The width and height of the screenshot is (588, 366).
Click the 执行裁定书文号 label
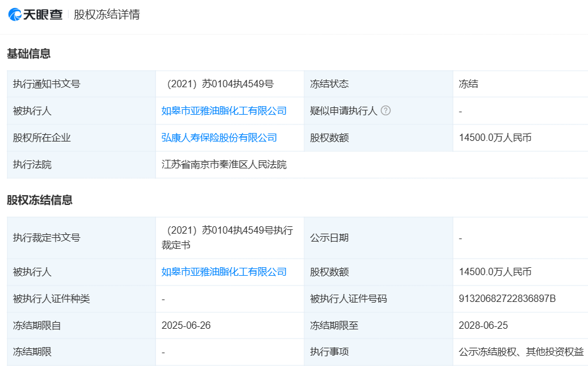pyautogui.click(x=46, y=238)
